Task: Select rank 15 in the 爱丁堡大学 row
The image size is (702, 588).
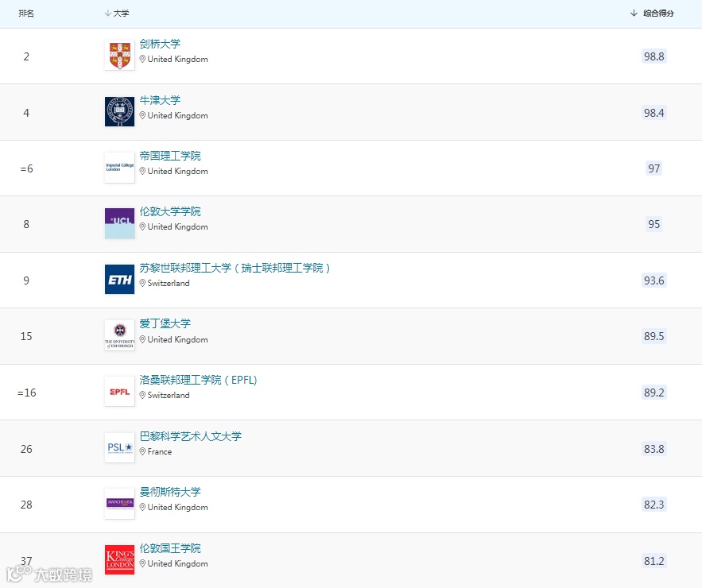Action: coord(26,336)
